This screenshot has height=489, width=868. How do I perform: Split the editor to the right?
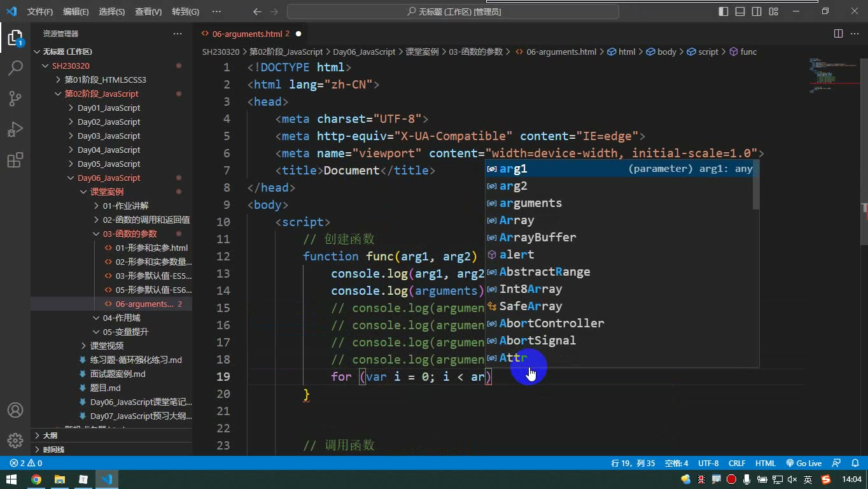[x=838, y=34]
